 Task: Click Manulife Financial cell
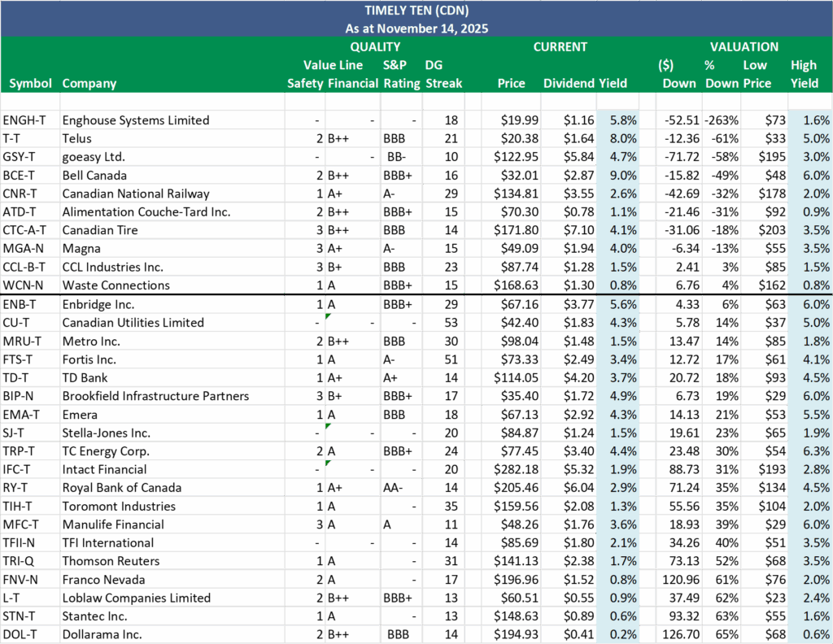[x=172, y=524]
